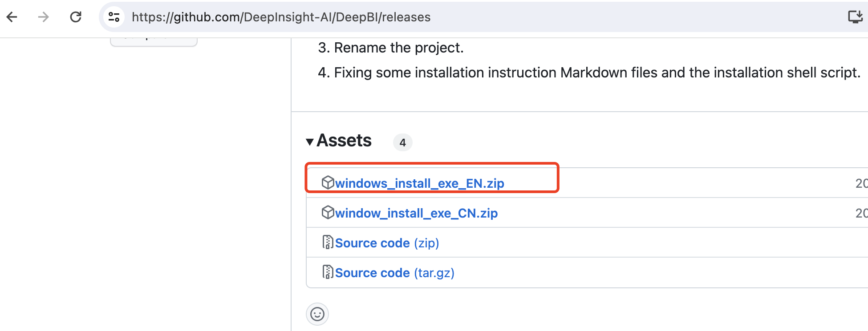Click the github.com DeepBI releases URL field
868x331 pixels.
click(x=281, y=17)
